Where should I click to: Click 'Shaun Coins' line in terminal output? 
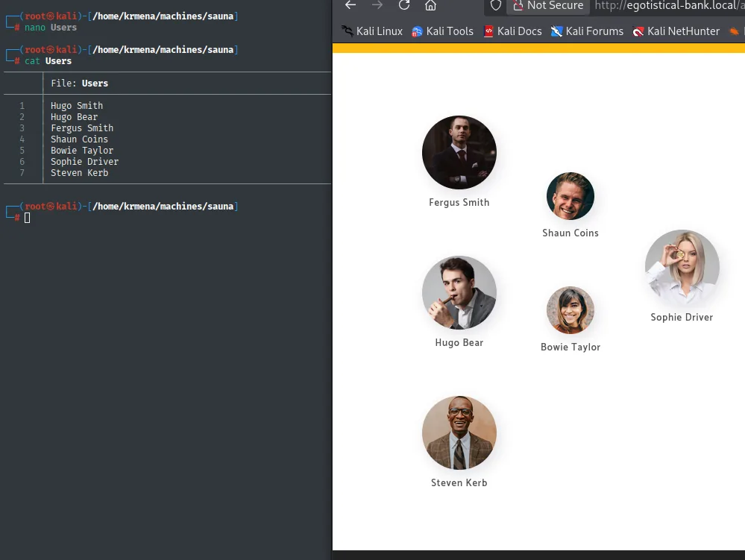79,139
